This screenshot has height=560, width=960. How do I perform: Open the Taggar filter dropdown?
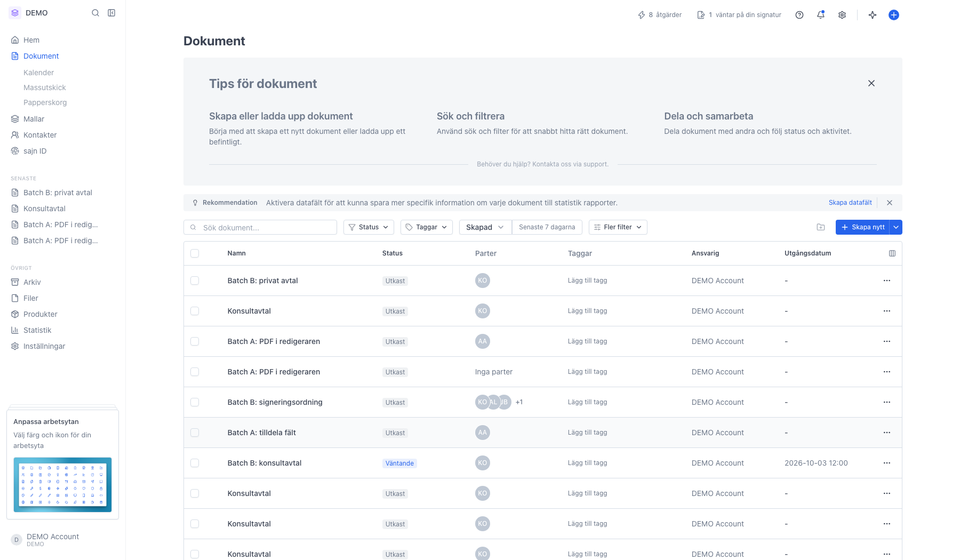(427, 227)
